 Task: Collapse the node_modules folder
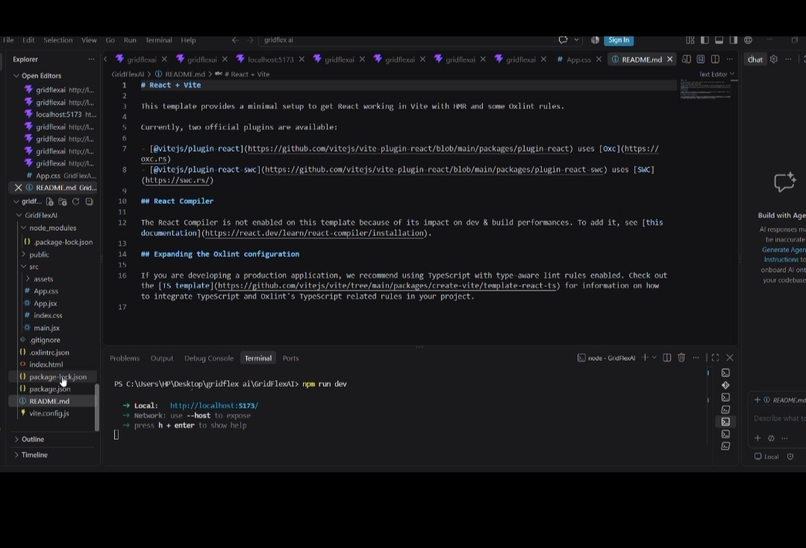click(24, 228)
